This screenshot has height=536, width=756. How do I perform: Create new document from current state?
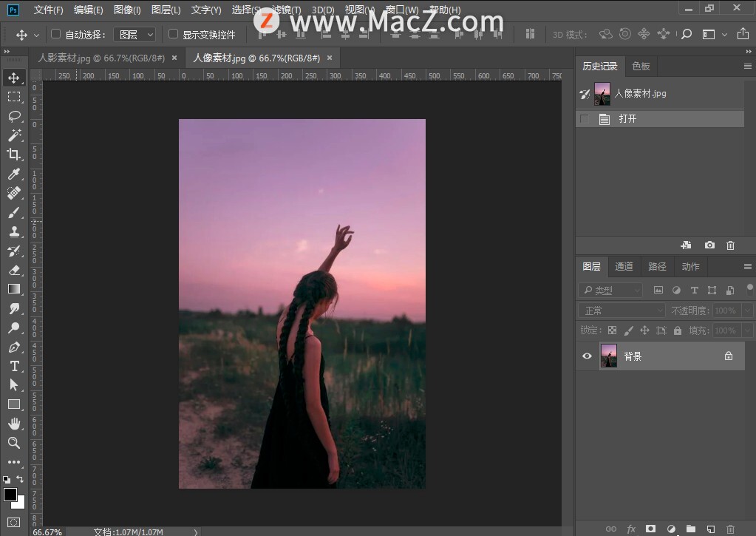coord(686,245)
